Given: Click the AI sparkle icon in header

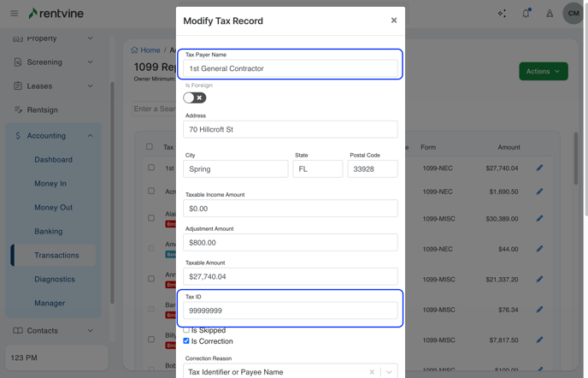Looking at the screenshot, I should (x=502, y=14).
